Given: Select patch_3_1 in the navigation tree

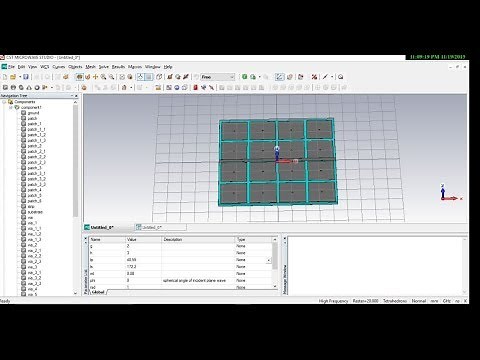Looking at the screenshot, I should tap(36, 173).
